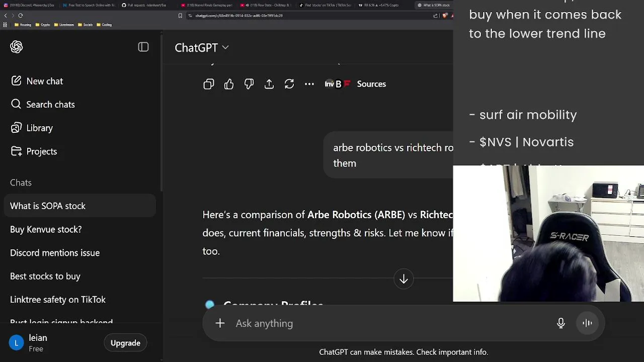
Task: Open ChatGPT model selector dropdown
Action: point(202,48)
